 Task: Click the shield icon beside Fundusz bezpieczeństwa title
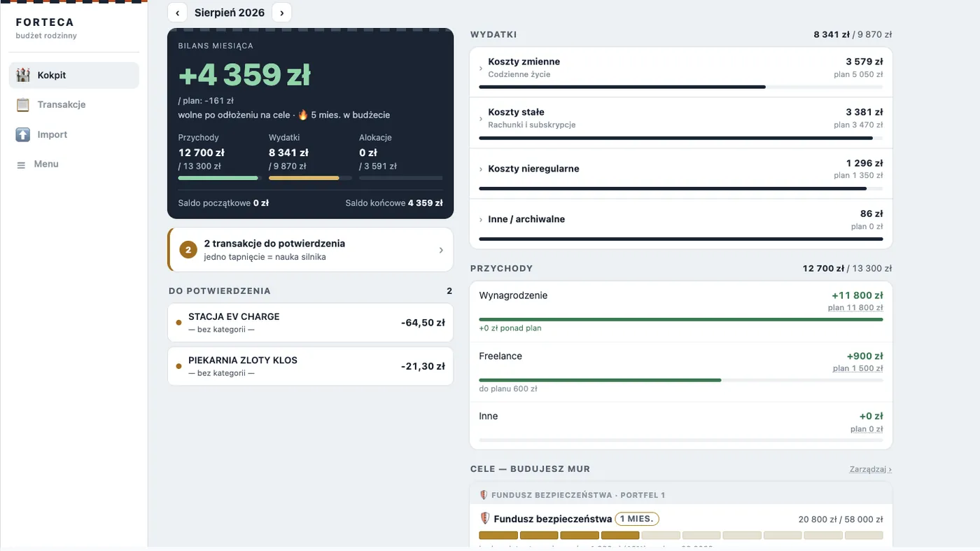485,519
